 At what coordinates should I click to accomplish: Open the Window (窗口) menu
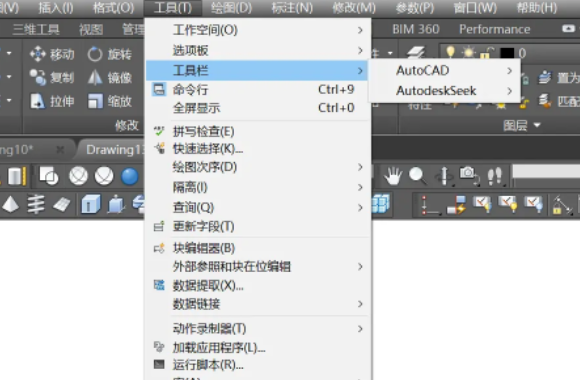475,7
